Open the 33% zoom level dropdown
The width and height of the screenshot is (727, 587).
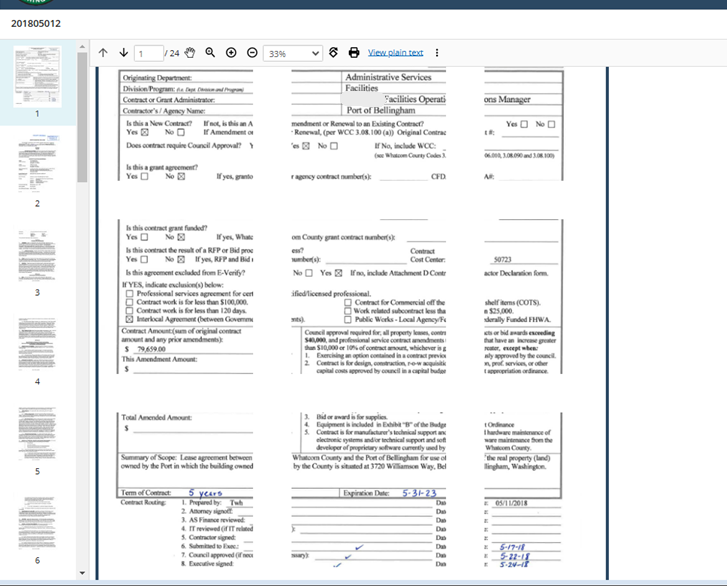292,53
